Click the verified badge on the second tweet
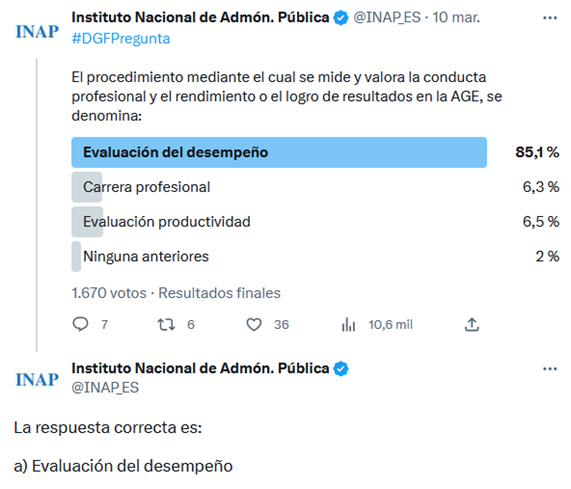The height and width of the screenshot is (489, 571). pyautogui.click(x=341, y=369)
